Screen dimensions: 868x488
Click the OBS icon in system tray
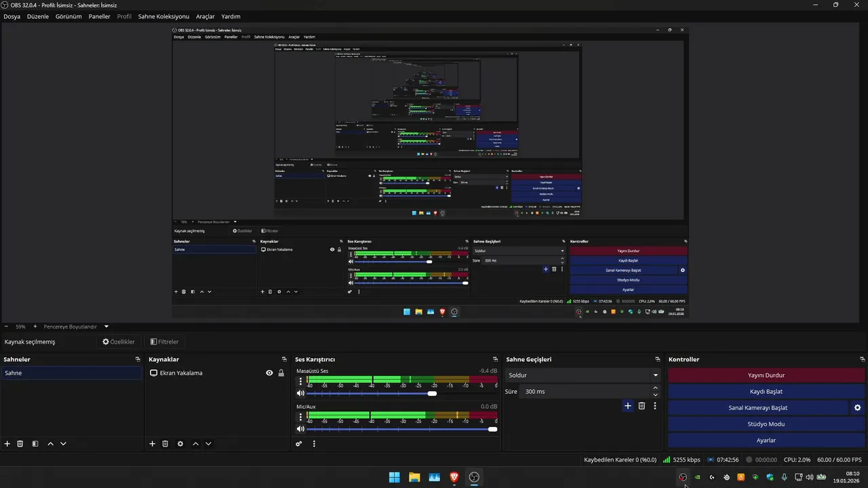pos(683,477)
